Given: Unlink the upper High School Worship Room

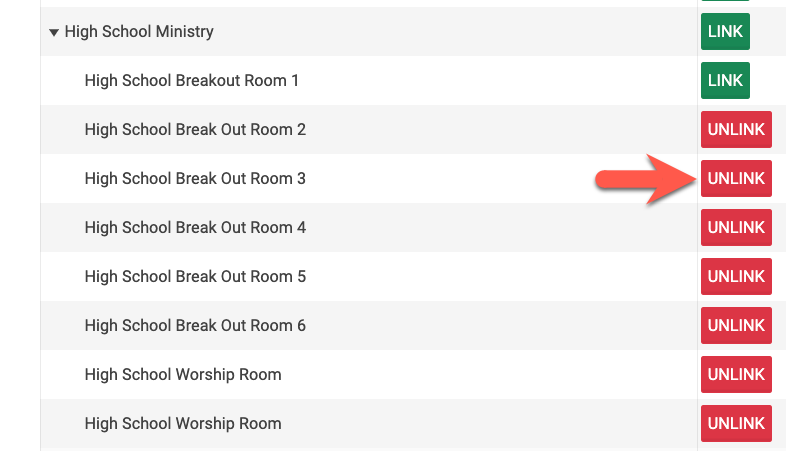Looking at the screenshot, I should click(x=736, y=374).
